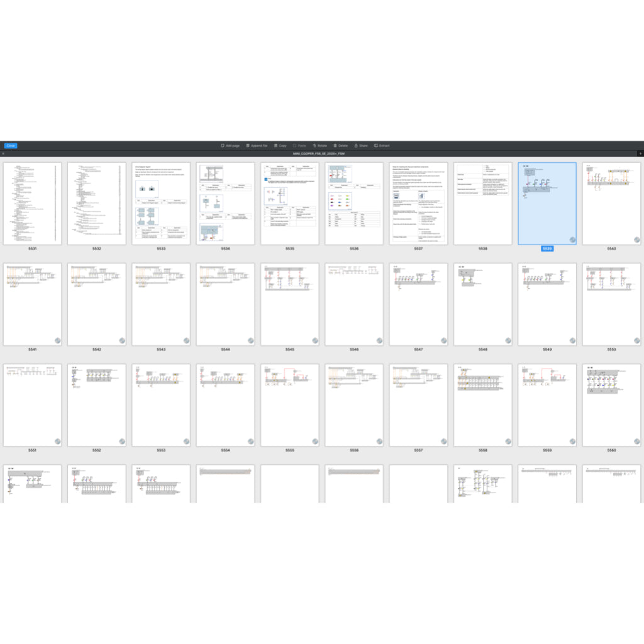Click Append file in the toolbar

pos(257,146)
